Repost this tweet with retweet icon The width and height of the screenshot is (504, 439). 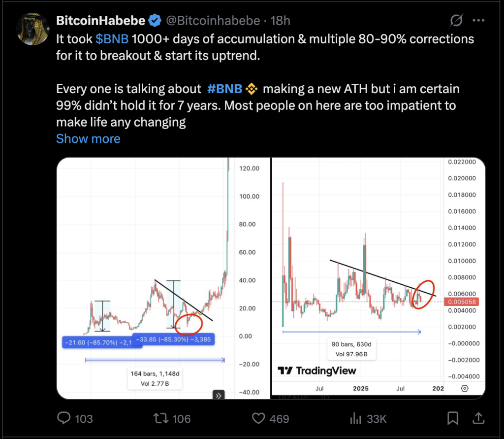[160, 419]
